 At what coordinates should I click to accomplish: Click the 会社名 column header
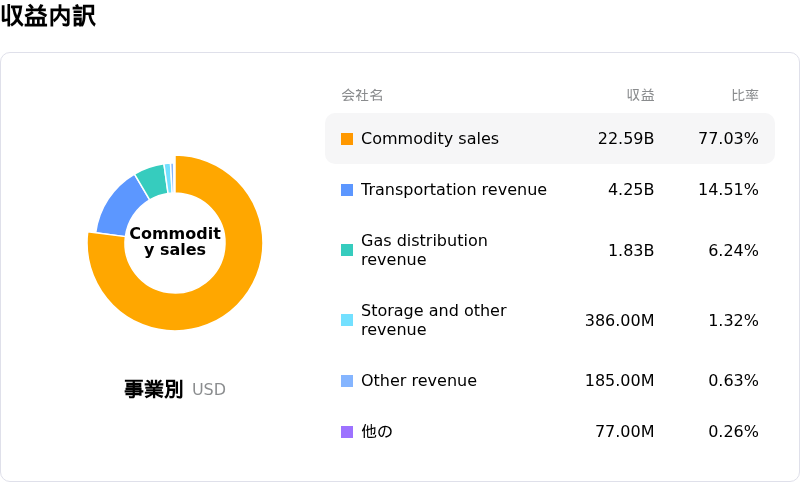tap(362, 95)
